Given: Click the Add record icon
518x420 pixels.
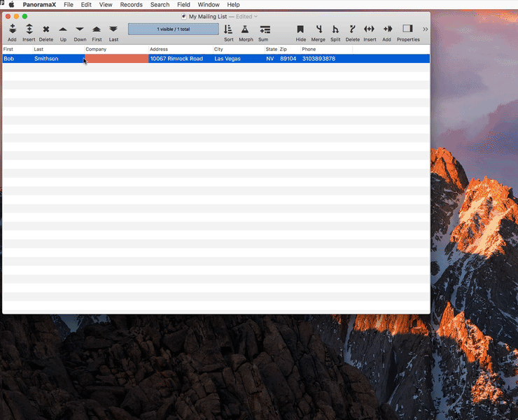Looking at the screenshot, I should click(12, 29).
